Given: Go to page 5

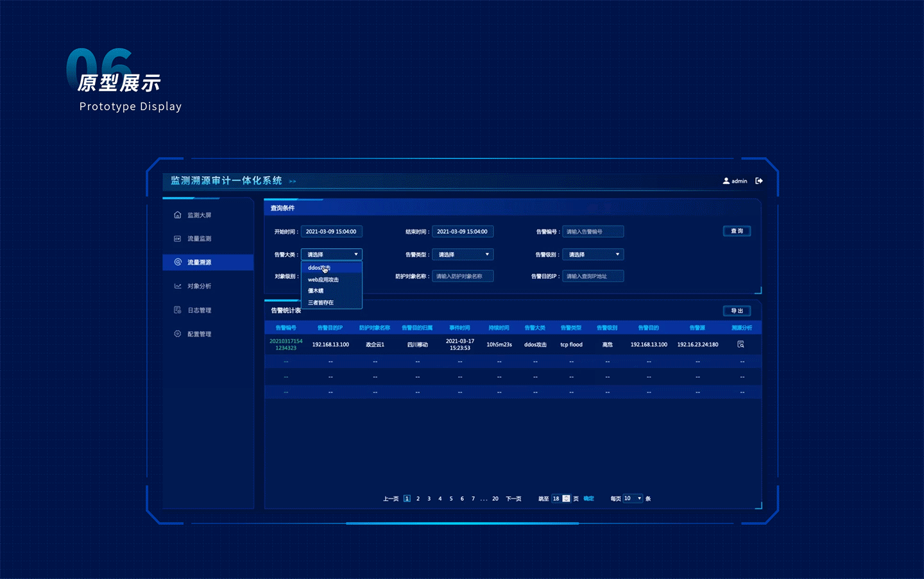Looking at the screenshot, I should 451,499.
